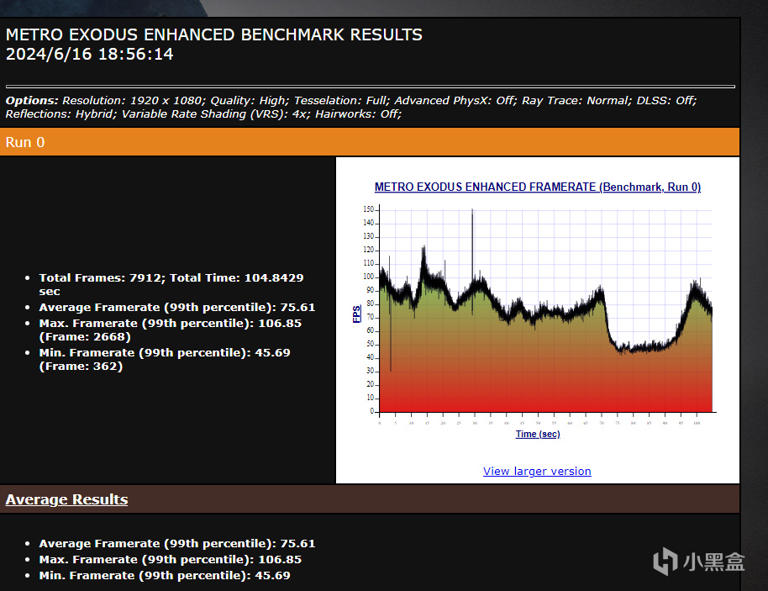Select the orange Run 0 header bar

tap(369, 142)
